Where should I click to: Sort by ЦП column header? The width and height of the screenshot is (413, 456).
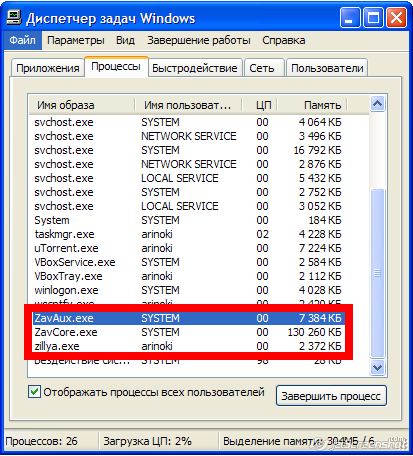point(260,105)
